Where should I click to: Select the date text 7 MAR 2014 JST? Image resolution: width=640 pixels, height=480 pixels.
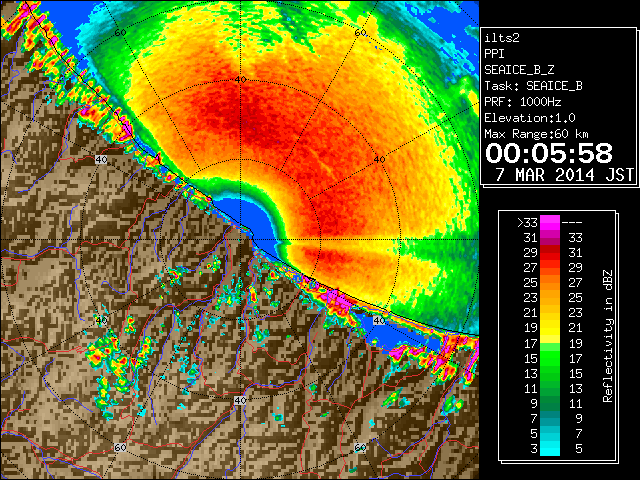coord(565,175)
